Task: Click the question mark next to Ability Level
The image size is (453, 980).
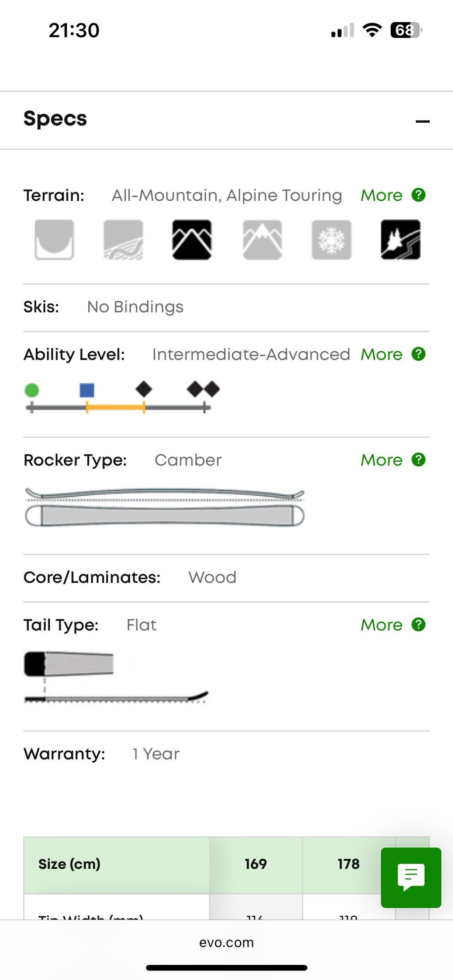Action: pyautogui.click(x=419, y=354)
